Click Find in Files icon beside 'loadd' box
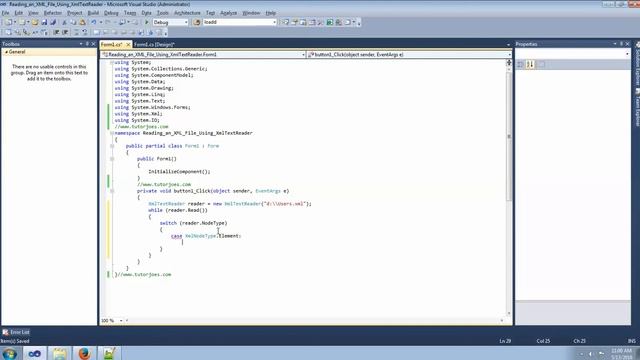 197,22
